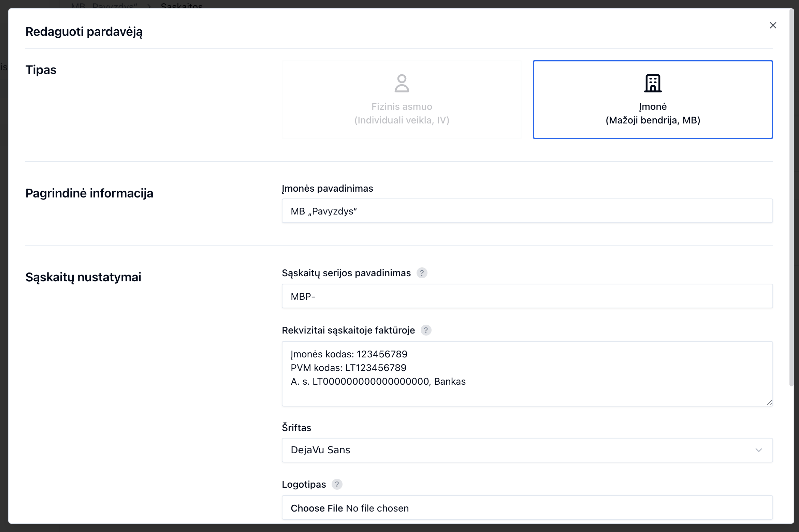Image resolution: width=799 pixels, height=532 pixels.
Task: Click the building icon for Įmonė
Action: point(653,84)
